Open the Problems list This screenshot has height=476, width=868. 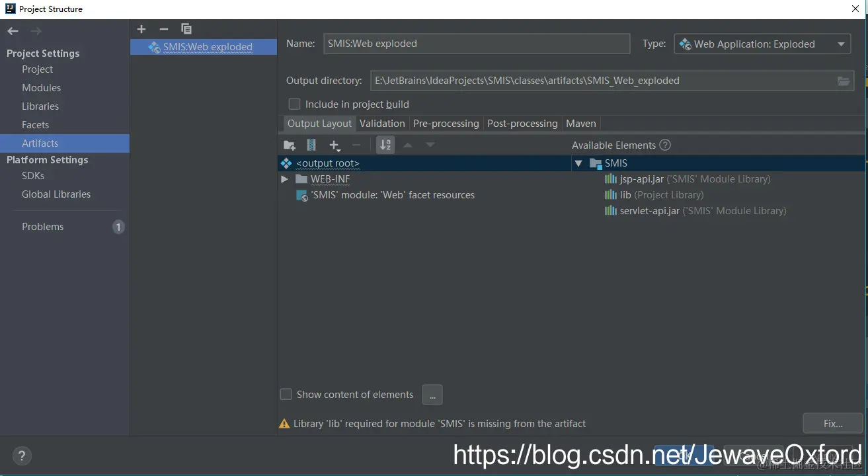pyautogui.click(x=43, y=227)
